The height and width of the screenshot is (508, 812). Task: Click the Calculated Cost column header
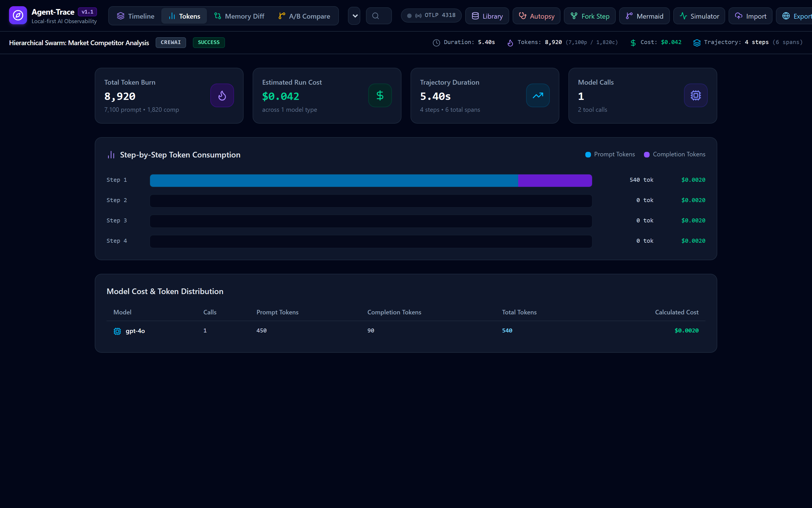point(677,312)
